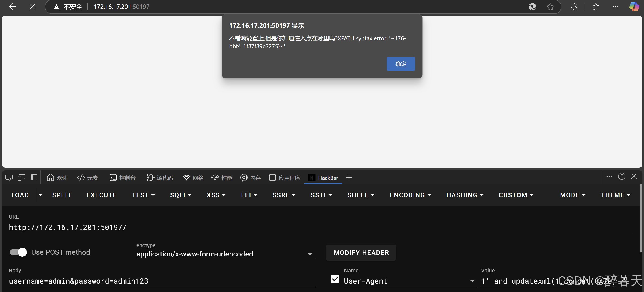Expand the ENCODING dropdown menu
This screenshot has width=644, height=292.
tap(410, 195)
